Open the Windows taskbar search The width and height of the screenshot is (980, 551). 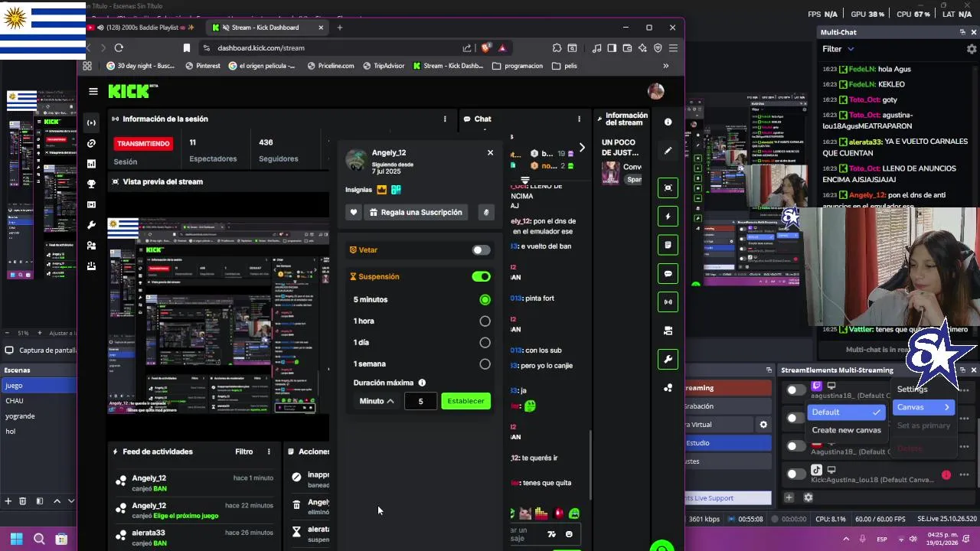39,539
